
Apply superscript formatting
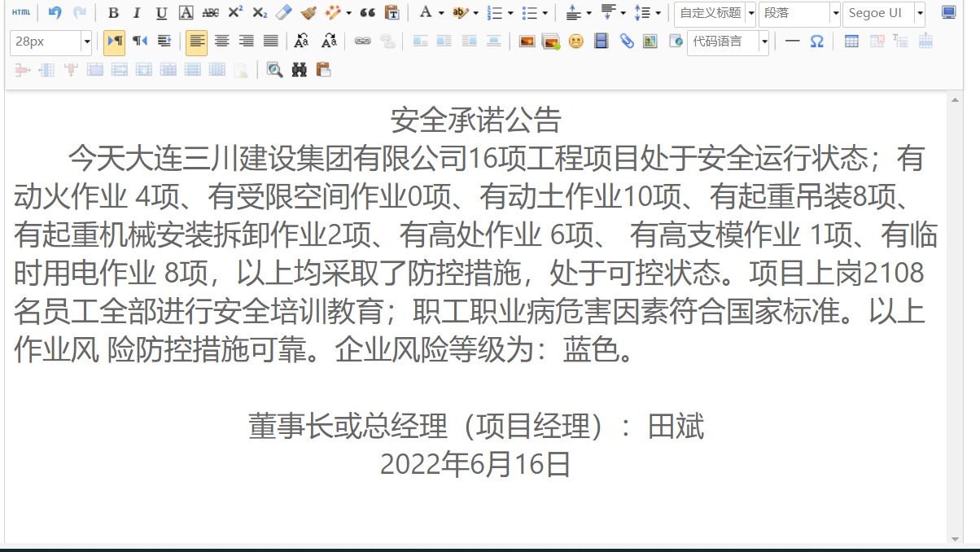(234, 13)
